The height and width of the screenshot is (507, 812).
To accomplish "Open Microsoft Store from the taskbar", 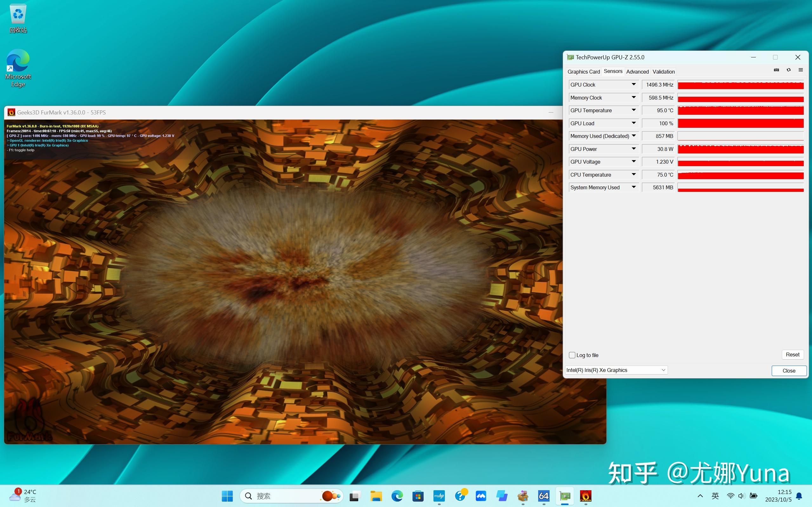I will coord(418,496).
